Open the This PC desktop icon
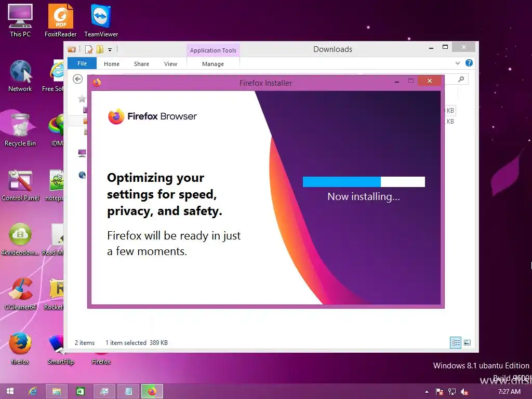Viewport: 532px width, 399px height. (x=20, y=20)
